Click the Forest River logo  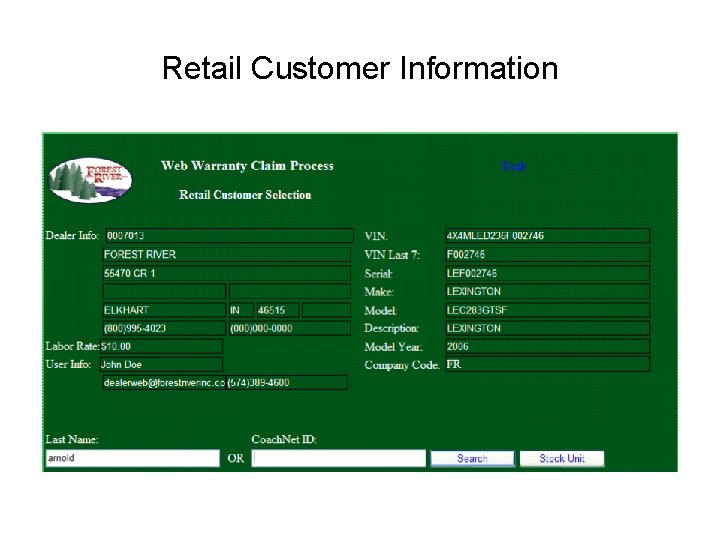click(x=90, y=180)
